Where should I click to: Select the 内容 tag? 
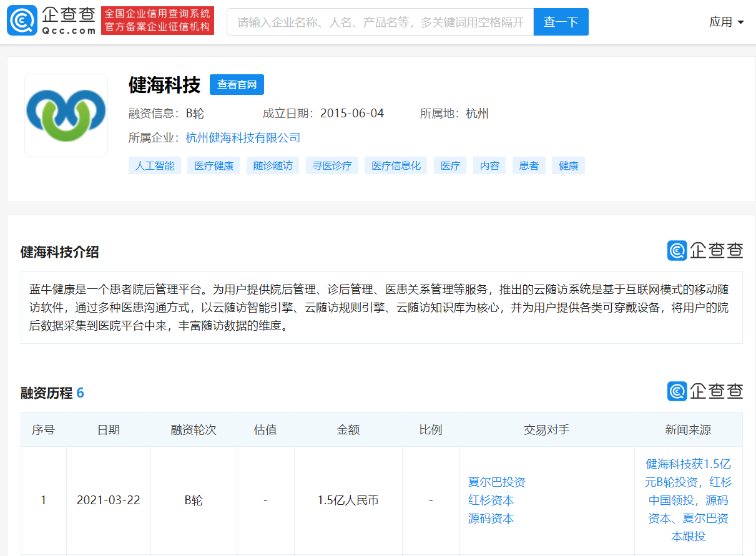489,165
